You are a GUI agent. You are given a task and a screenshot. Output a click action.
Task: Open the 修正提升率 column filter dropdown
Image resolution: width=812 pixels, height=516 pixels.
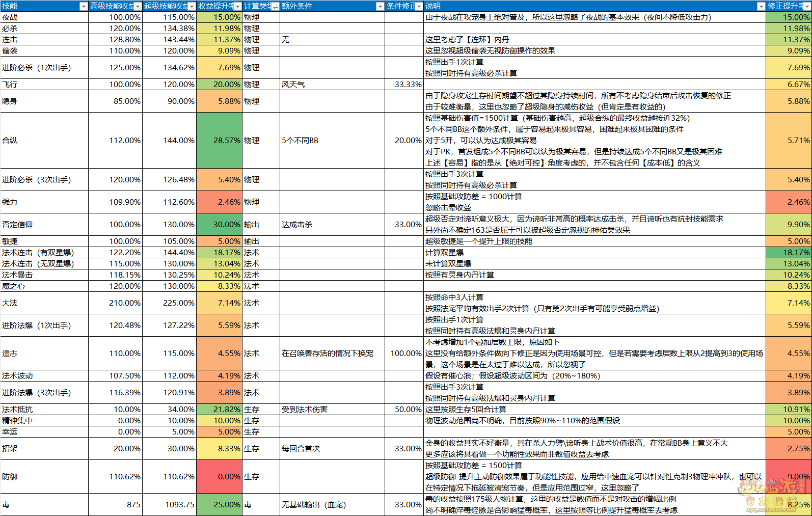point(807,7)
